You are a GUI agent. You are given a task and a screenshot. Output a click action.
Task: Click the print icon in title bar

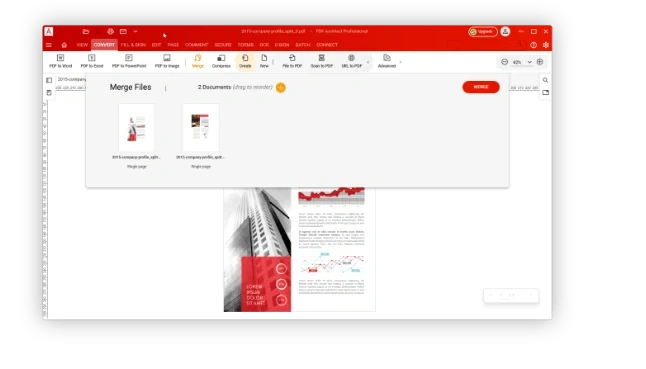110,31
